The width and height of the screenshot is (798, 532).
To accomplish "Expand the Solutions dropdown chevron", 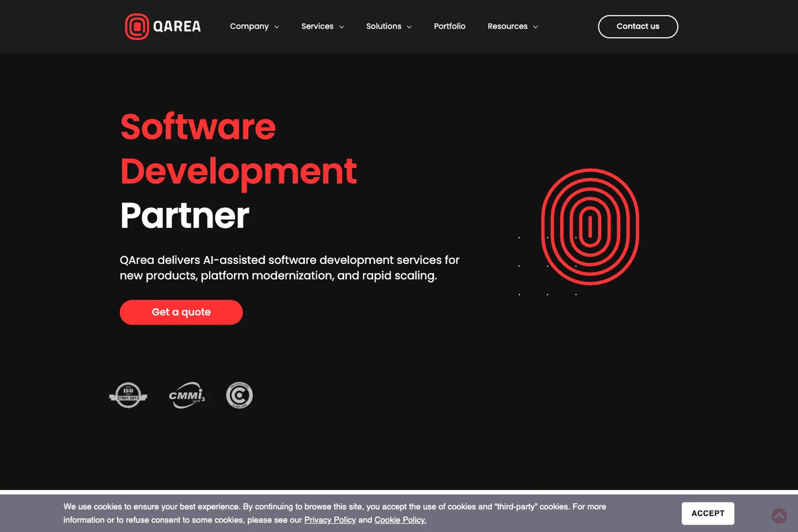I will 409,27.
